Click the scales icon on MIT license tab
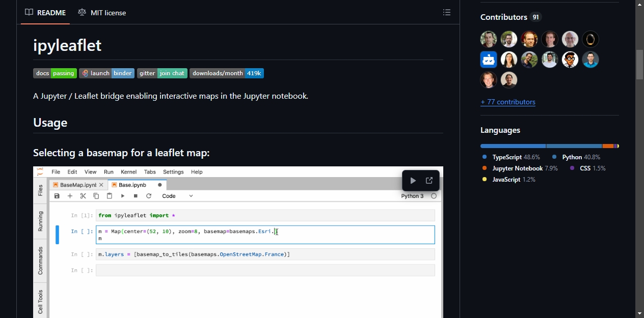The width and height of the screenshot is (644, 318). pyautogui.click(x=82, y=12)
